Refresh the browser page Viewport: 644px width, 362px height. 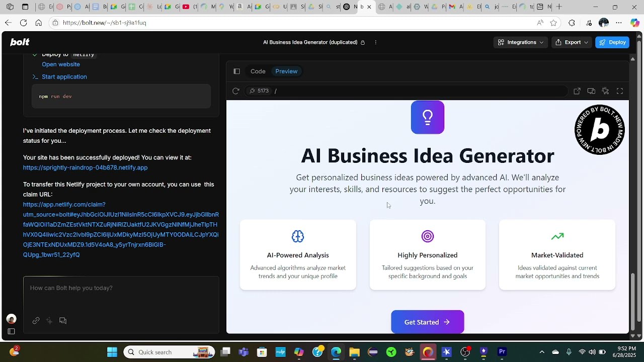pos(23,23)
